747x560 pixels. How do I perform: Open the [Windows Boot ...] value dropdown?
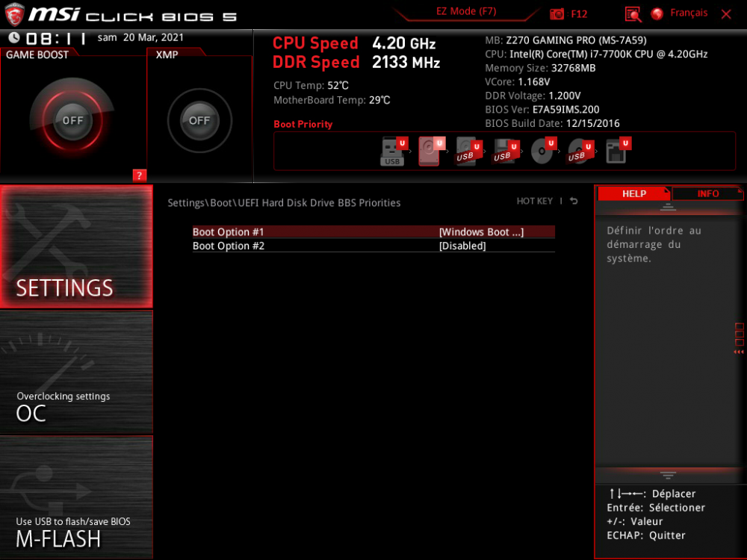click(481, 232)
